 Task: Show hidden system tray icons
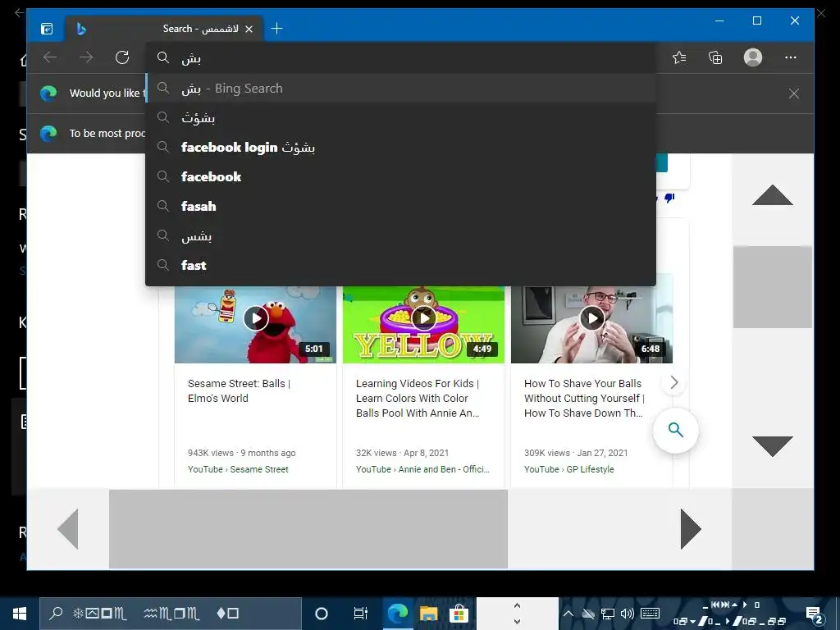(568, 614)
